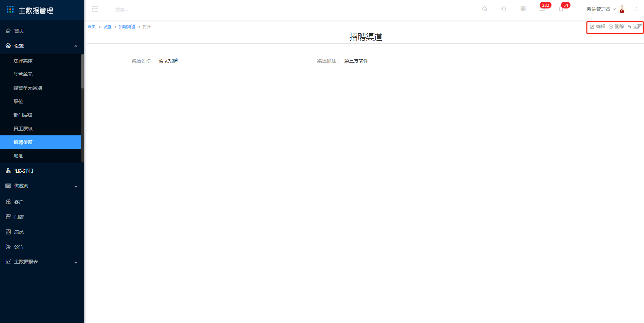Expand the 供应商 sidebar section
This screenshot has width=644, height=323.
pos(42,186)
